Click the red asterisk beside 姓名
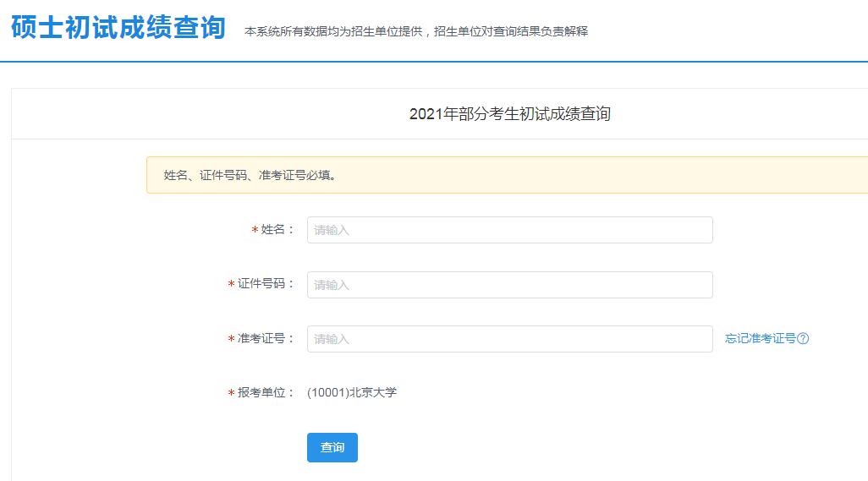The image size is (868, 481). 255,231
